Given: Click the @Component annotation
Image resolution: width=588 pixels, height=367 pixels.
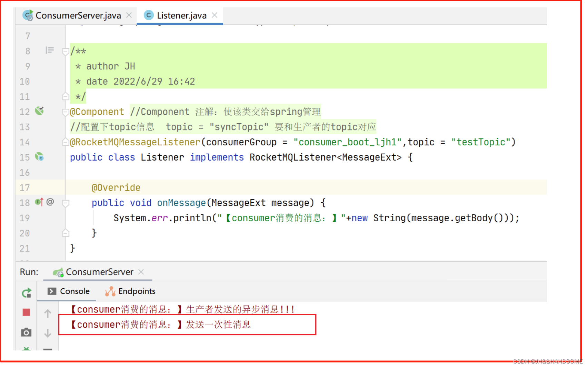Looking at the screenshot, I should pyautogui.click(x=97, y=112).
